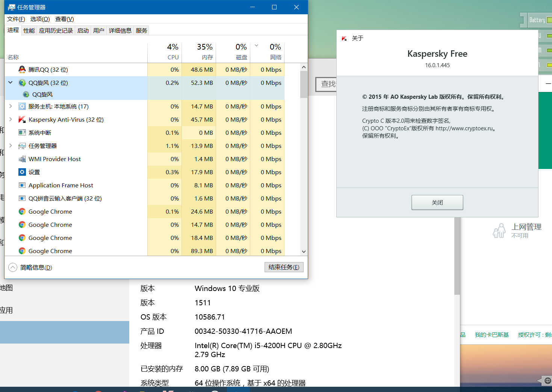Switch to the 服务 tab

(142, 30)
